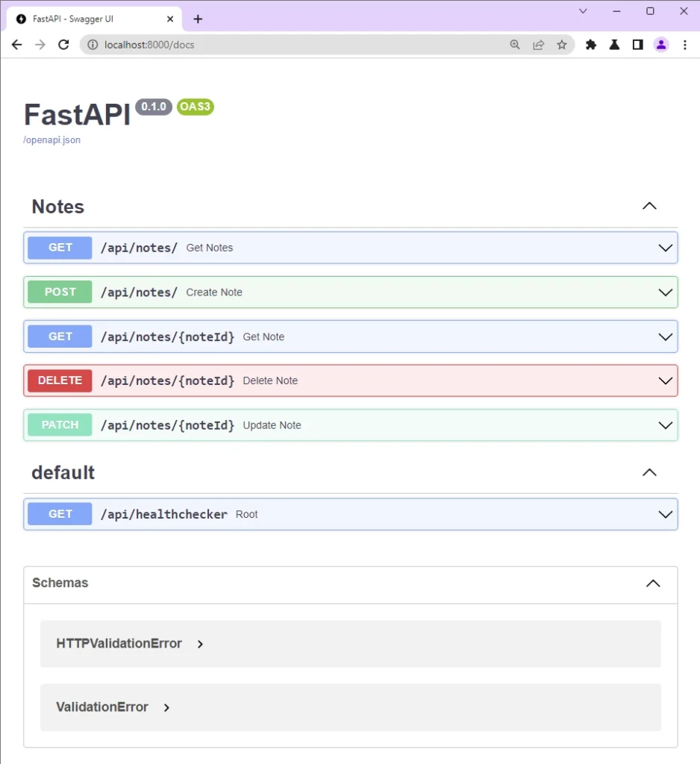Image resolution: width=700 pixels, height=764 pixels.
Task: Click the /api/healthchecker path text
Action: (x=163, y=515)
